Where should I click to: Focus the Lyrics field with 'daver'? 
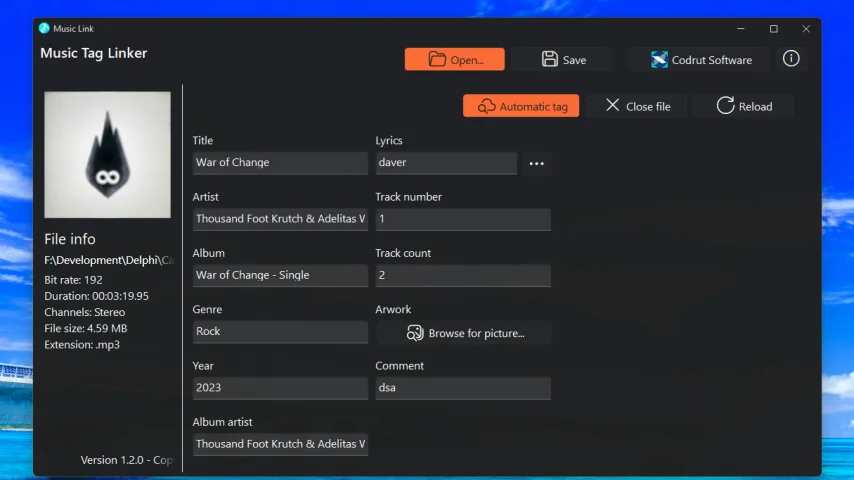point(445,163)
